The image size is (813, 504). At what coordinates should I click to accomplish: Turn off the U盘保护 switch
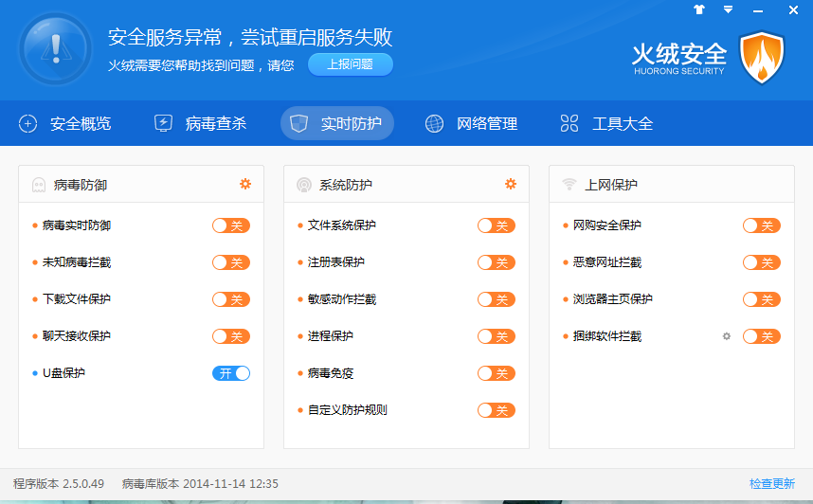230,373
